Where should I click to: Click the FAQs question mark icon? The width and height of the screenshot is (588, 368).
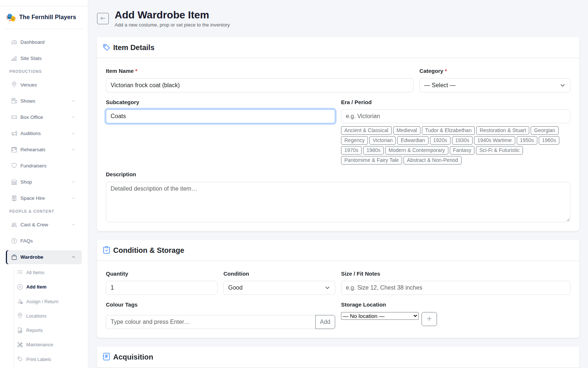point(14,241)
